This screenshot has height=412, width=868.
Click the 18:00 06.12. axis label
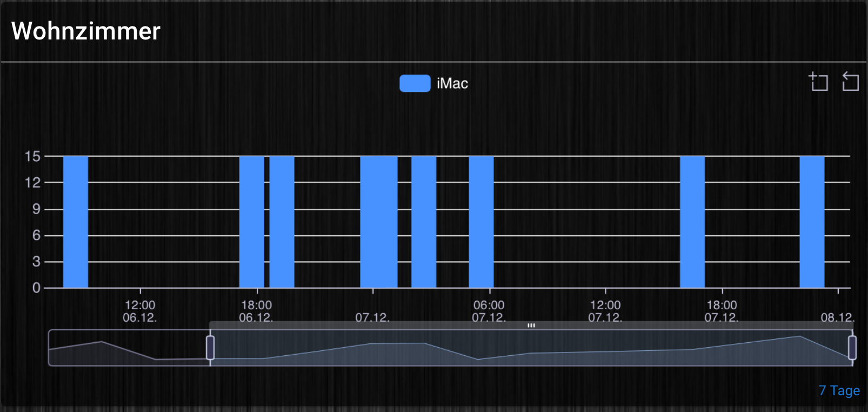coord(256,311)
